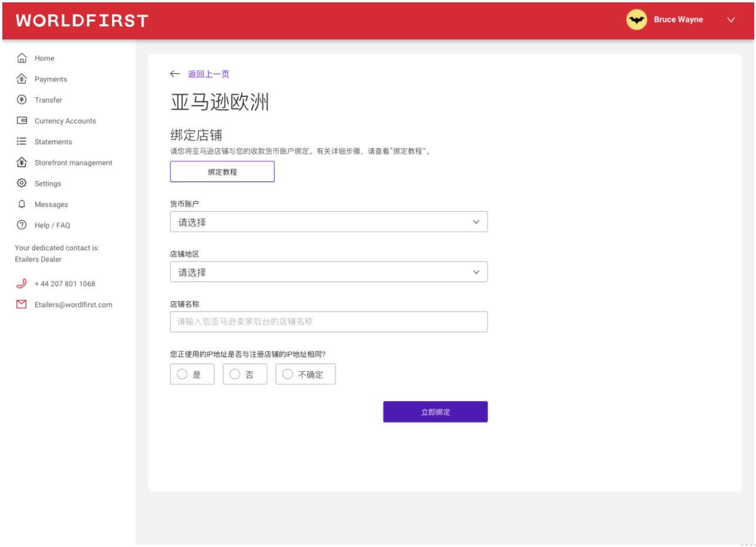Focus the 店铺名称 text input field
Viewport: 756px width, 547px height.
click(x=328, y=322)
